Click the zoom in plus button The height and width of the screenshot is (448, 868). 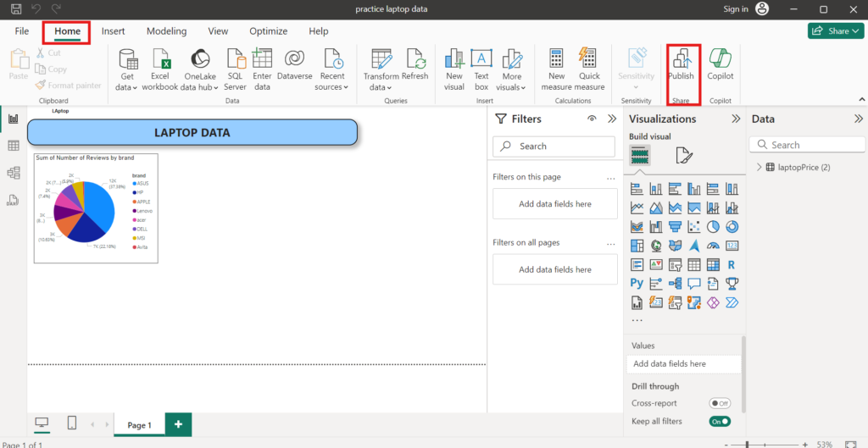tap(805, 444)
